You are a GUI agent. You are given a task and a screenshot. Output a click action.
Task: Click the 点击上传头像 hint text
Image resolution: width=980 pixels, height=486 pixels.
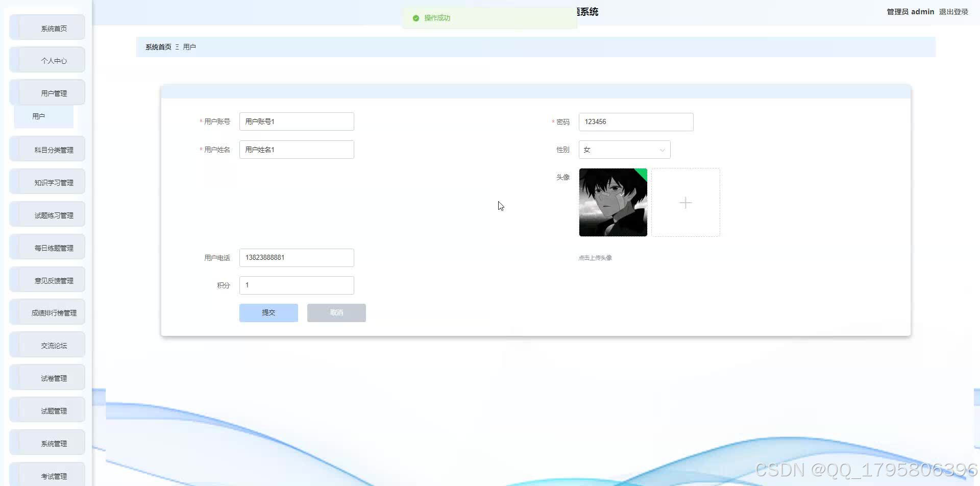(x=595, y=258)
